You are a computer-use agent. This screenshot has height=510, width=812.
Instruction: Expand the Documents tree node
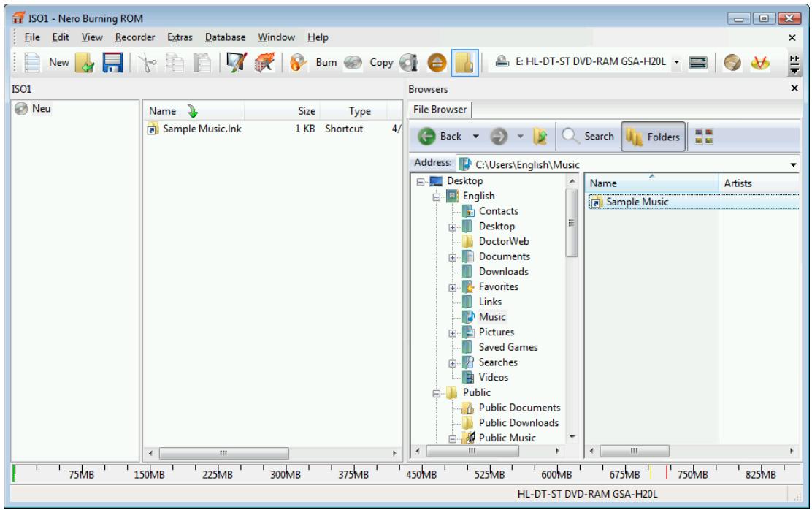452,258
